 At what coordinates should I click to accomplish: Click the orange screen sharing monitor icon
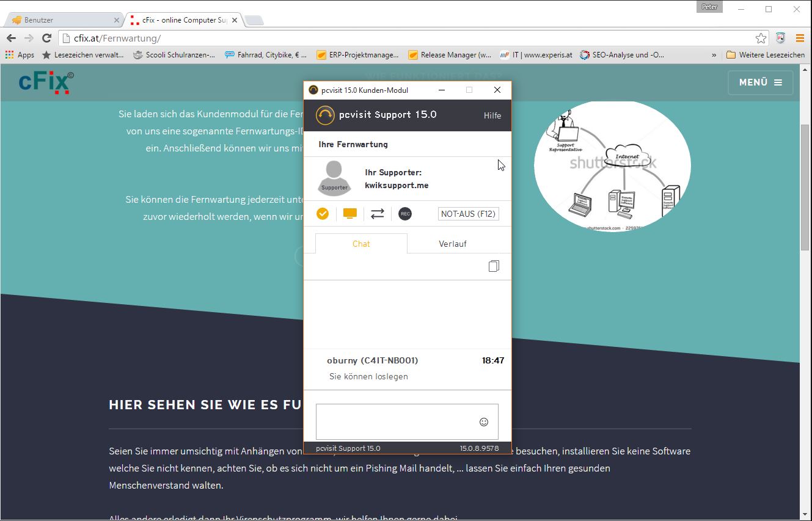click(349, 214)
